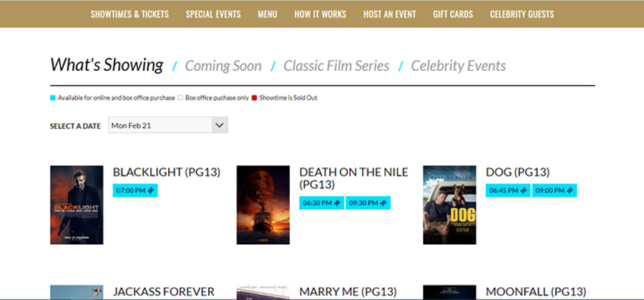This screenshot has height=300, width=644.
Task: Switch to Classic Film Series tab
Action: click(336, 66)
